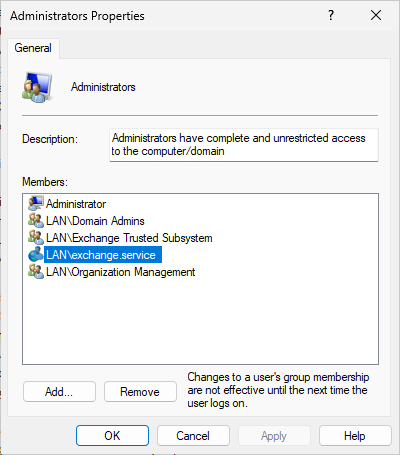Click the exchange.service user icon

pos(36,255)
